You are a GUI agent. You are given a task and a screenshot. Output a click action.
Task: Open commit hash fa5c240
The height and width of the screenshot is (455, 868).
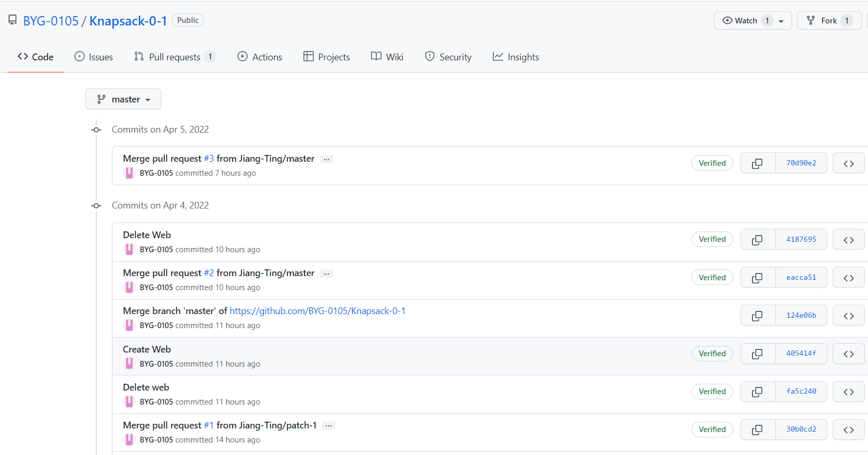[x=801, y=392]
